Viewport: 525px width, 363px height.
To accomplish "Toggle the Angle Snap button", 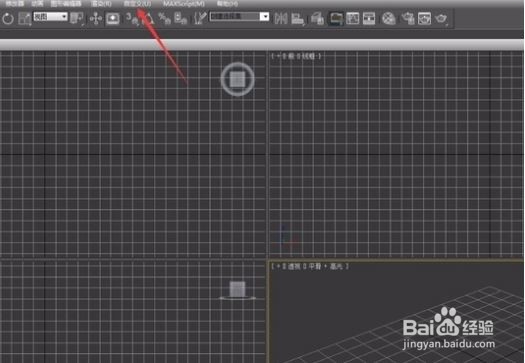I will [148, 18].
